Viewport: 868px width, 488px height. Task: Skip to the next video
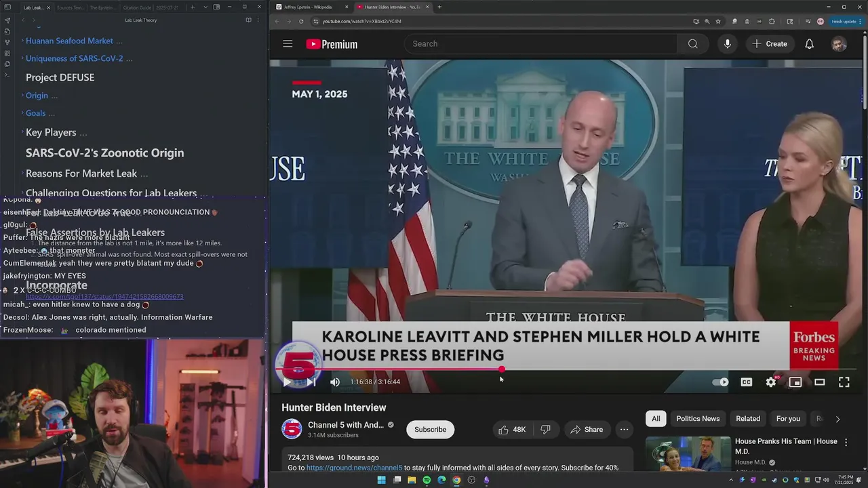coord(311,382)
